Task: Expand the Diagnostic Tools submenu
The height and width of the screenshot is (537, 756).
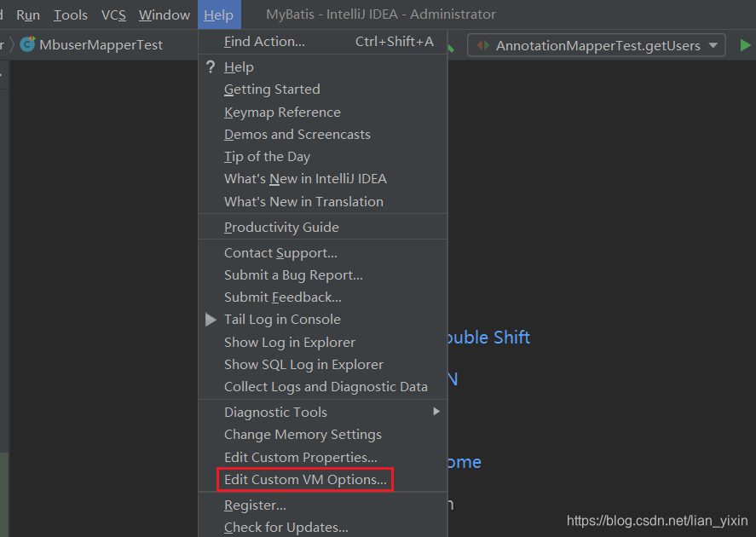Action: pos(322,413)
